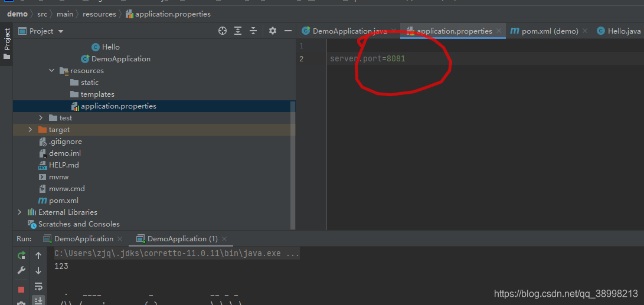This screenshot has height=305, width=644.
Task: Select the mvnw file
Action: click(x=53, y=177)
